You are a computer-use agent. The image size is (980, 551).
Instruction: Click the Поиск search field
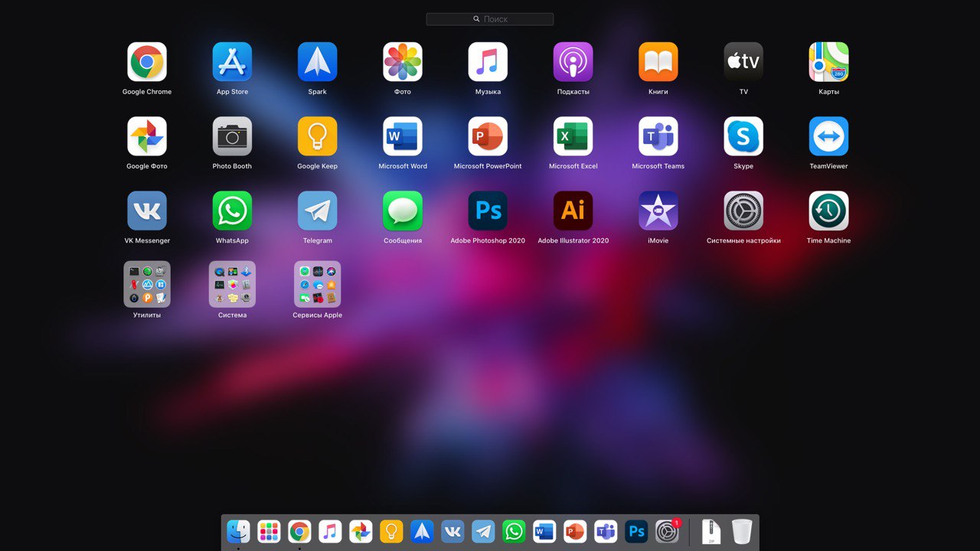pyautogui.click(x=490, y=19)
